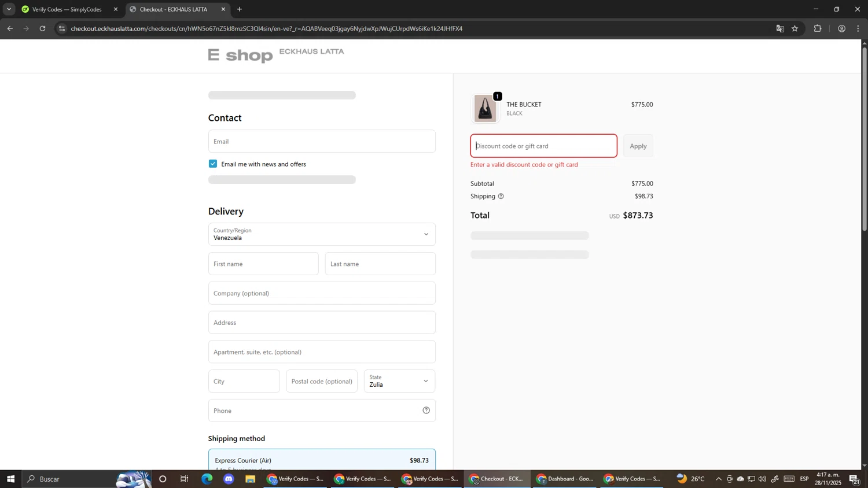Open the site information icon in address bar

coord(62,28)
